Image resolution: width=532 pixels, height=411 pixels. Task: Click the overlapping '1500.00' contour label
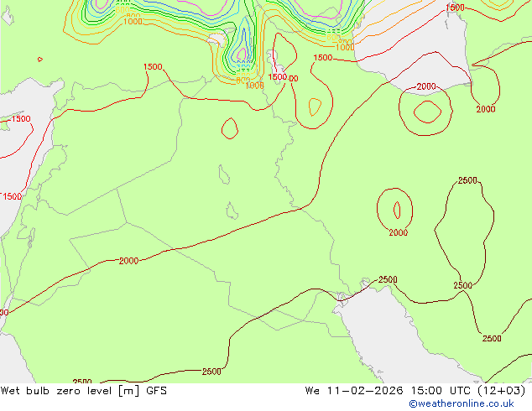pos(283,77)
